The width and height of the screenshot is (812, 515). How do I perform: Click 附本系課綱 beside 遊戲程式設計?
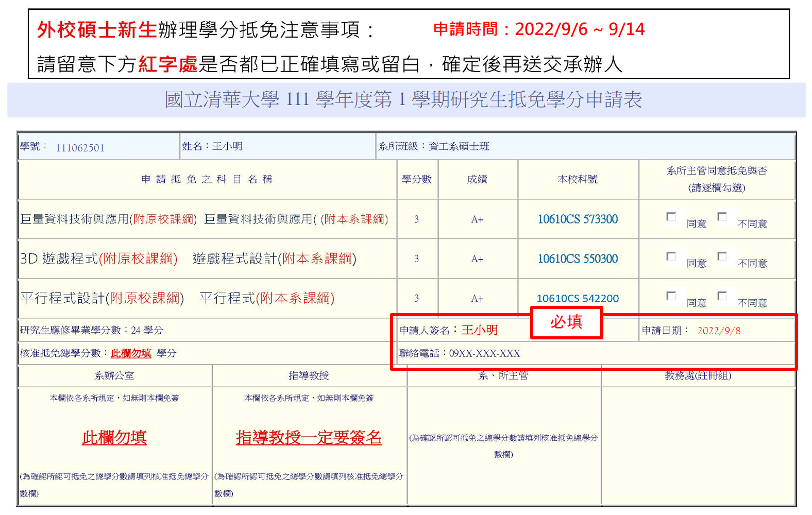click(317, 259)
